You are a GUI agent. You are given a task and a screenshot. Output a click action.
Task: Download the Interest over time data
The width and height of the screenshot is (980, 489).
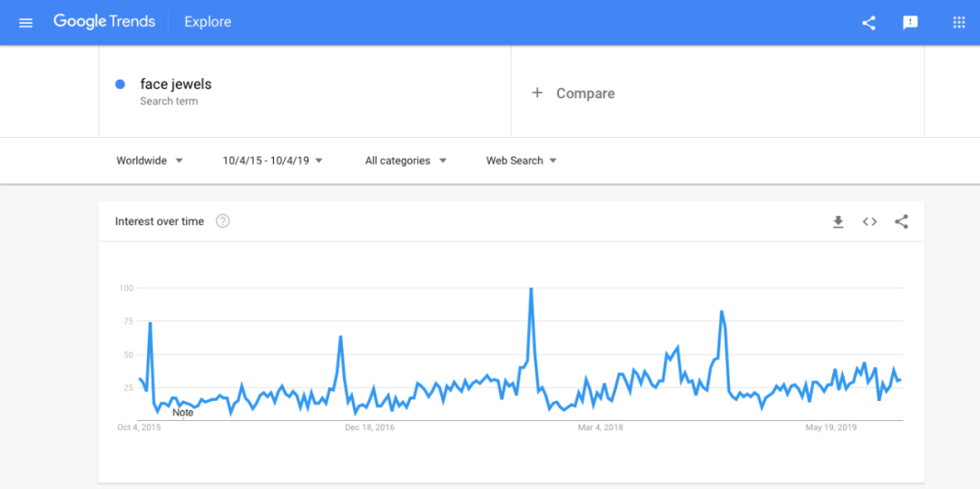click(x=838, y=221)
